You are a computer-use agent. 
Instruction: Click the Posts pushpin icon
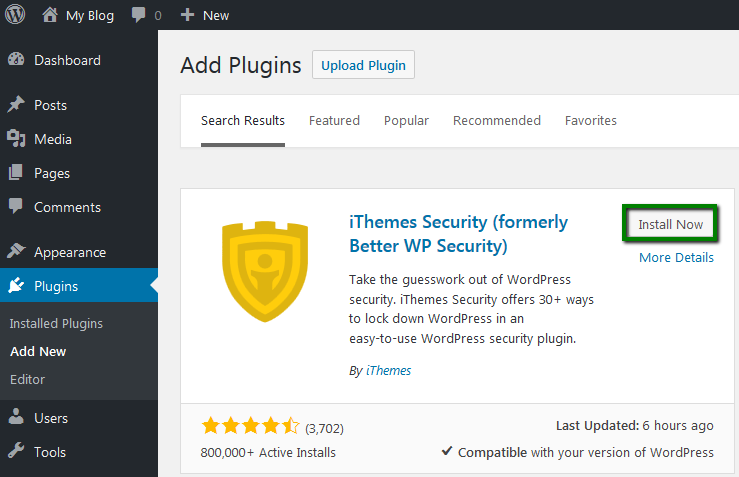pos(16,105)
